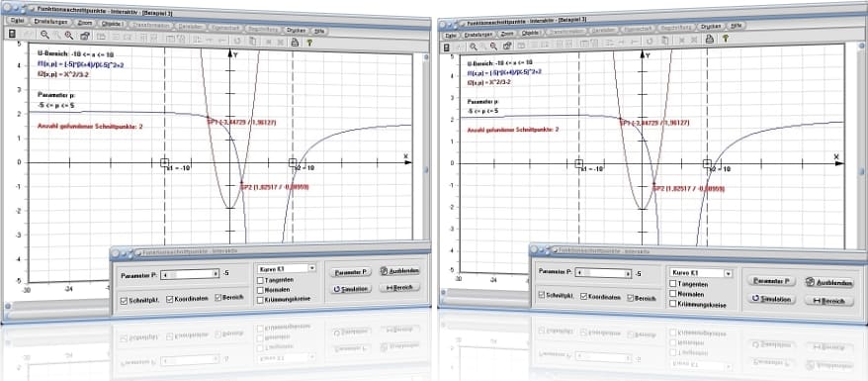Click third zoom magnifier in left window toolbar
This screenshot has height=381, width=868.
click(69, 35)
